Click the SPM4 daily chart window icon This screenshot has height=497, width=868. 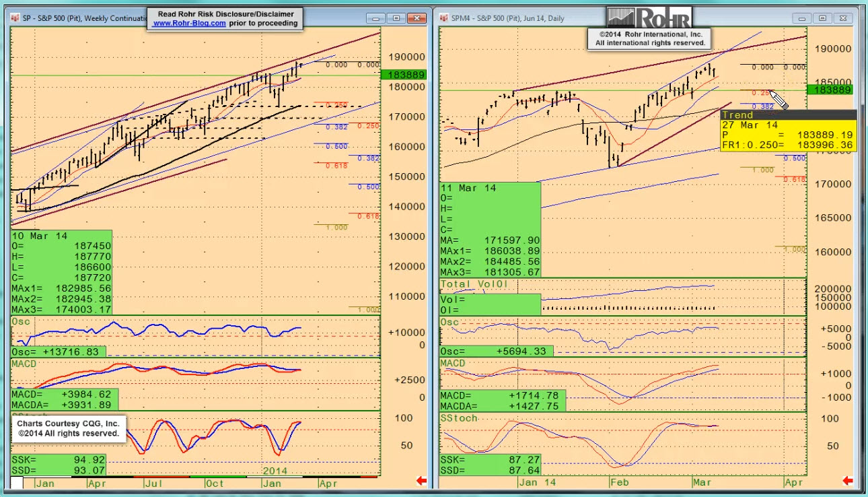point(445,18)
